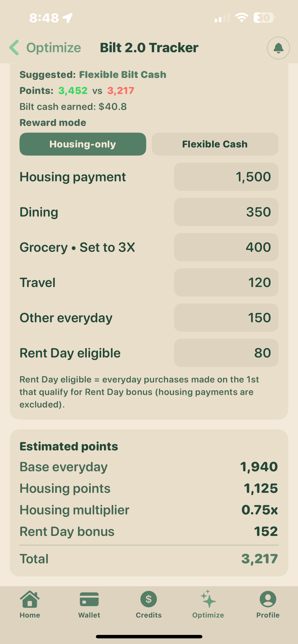This screenshot has height=644, width=298.
Task: Go back to Optimize screen
Action: click(x=53, y=48)
